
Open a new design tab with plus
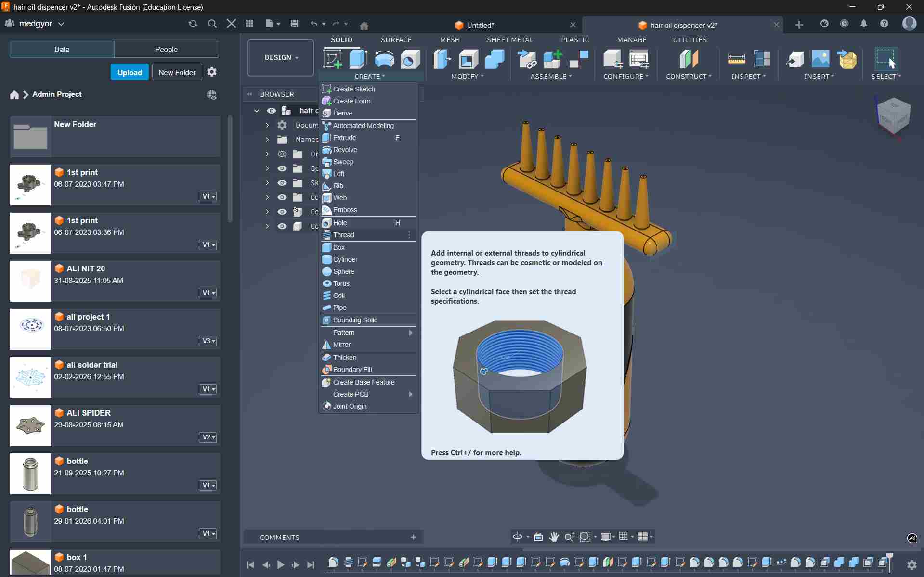pos(799,25)
